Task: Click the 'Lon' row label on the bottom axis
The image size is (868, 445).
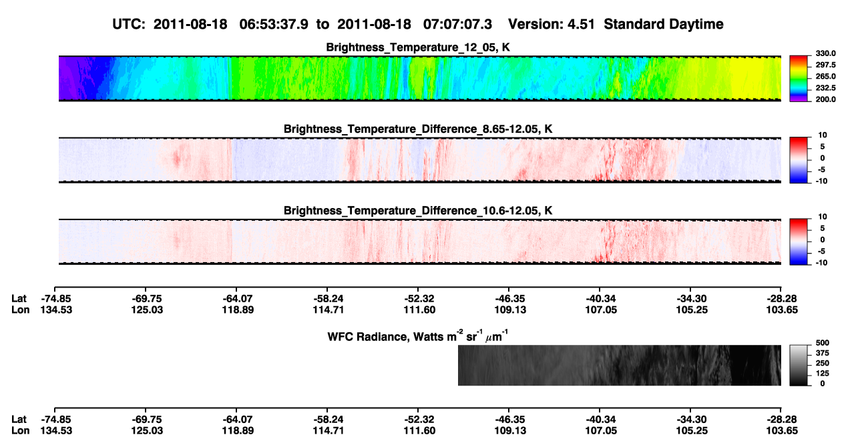Action: pyautogui.click(x=20, y=430)
